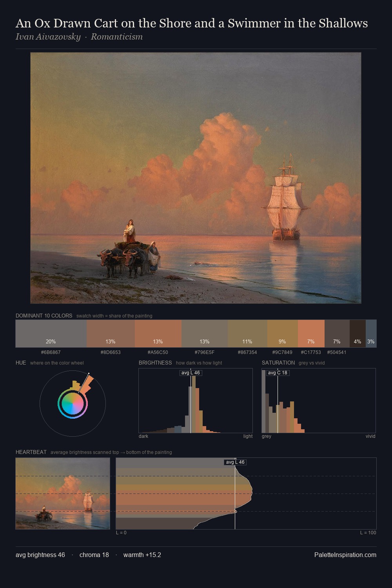Select the 11% olive swatch #867354

tap(247, 334)
